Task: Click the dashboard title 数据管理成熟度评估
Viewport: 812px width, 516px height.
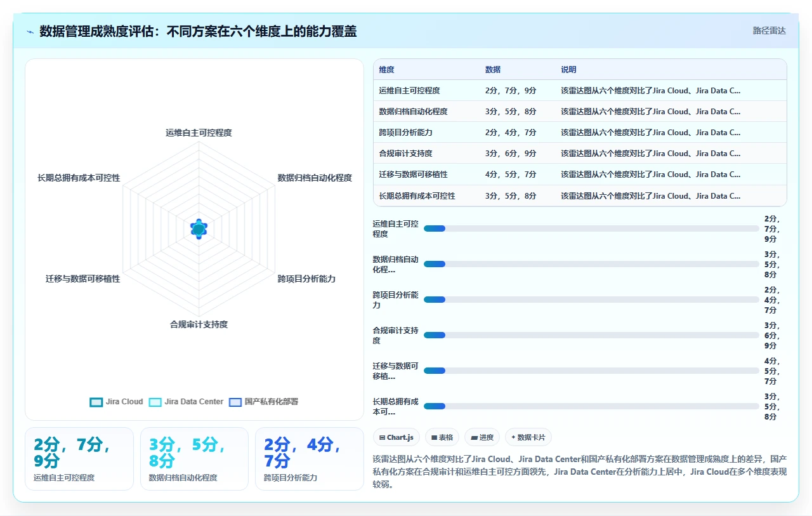Action: 198,31
